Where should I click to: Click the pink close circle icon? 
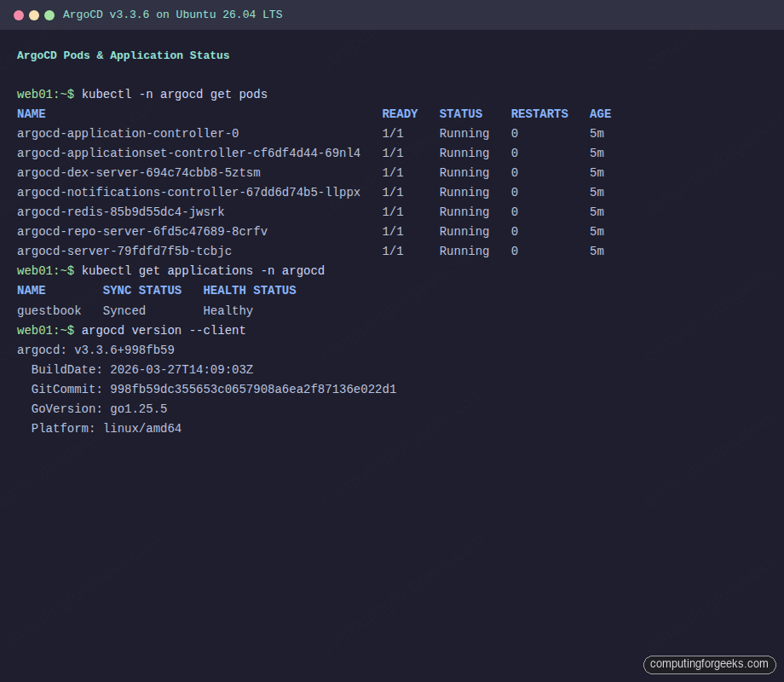click(x=18, y=14)
